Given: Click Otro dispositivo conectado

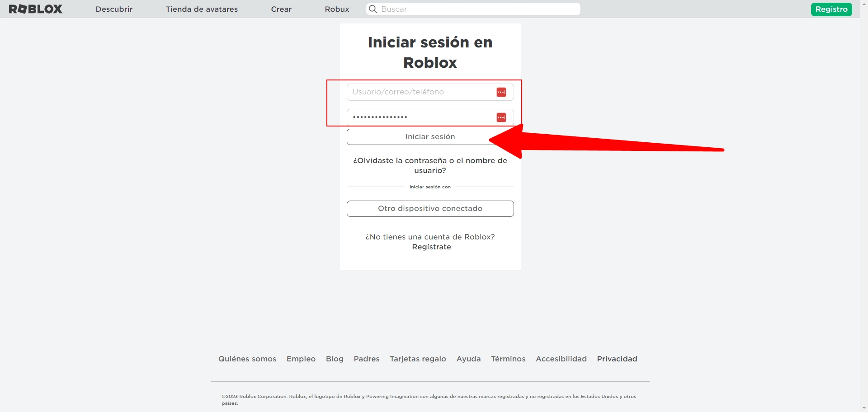Looking at the screenshot, I should (x=430, y=208).
